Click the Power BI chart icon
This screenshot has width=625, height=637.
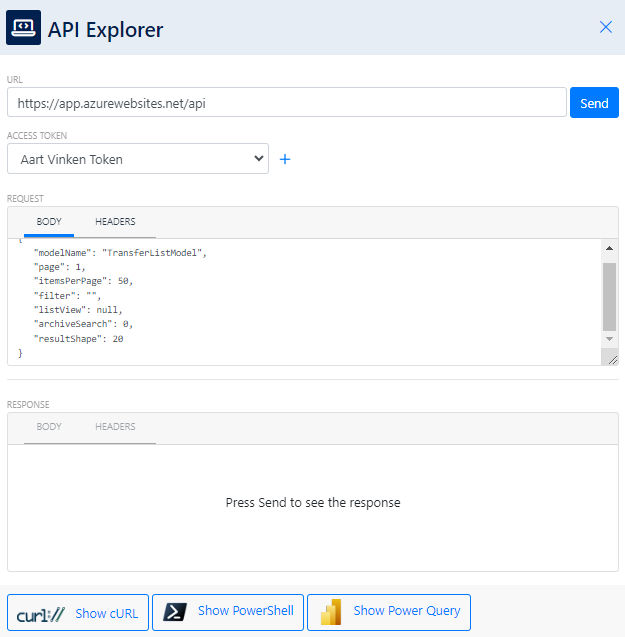(x=331, y=612)
